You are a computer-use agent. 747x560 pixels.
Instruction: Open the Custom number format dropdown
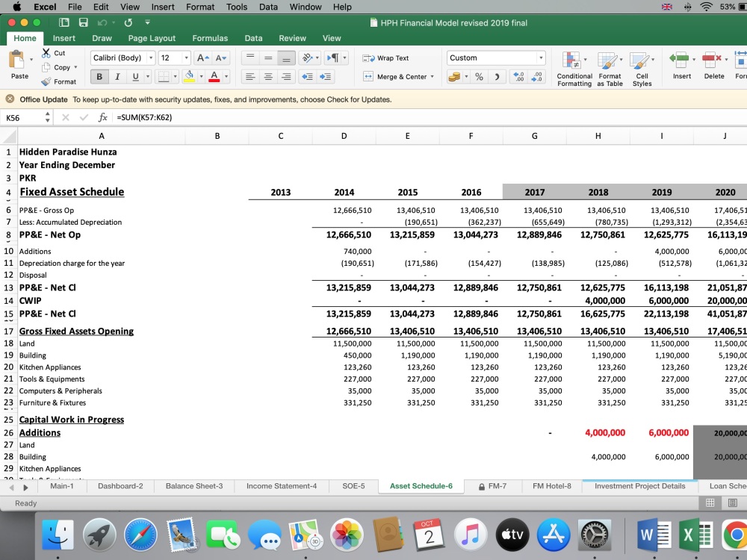[541, 57]
